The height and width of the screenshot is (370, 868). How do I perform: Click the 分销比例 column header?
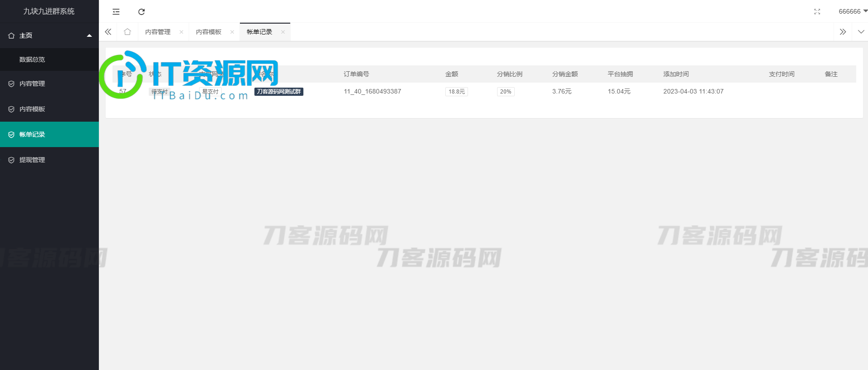pyautogui.click(x=510, y=74)
